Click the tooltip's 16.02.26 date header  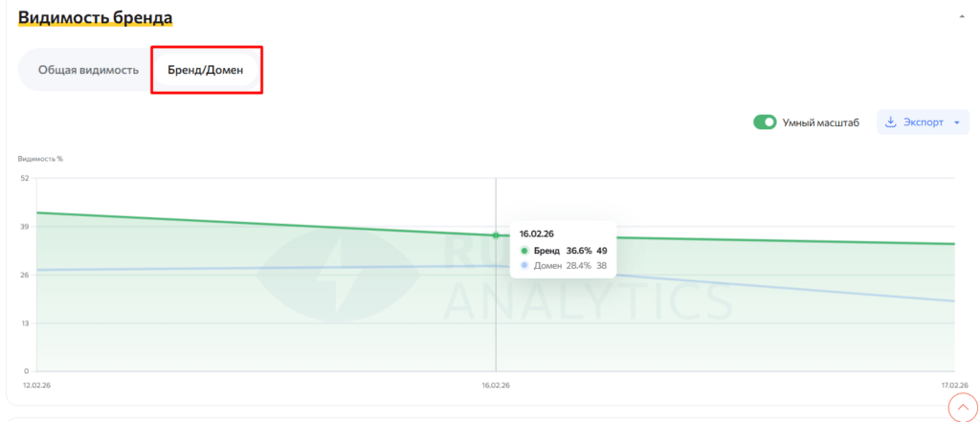click(x=538, y=233)
